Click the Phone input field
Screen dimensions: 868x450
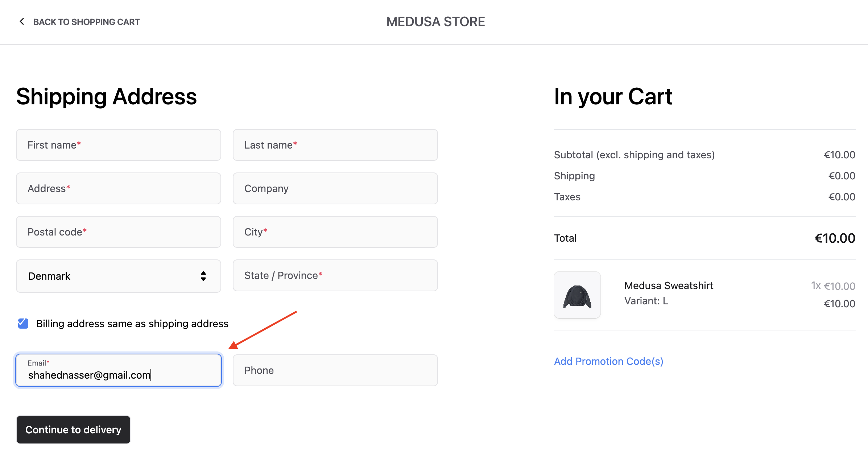tap(335, 370)
